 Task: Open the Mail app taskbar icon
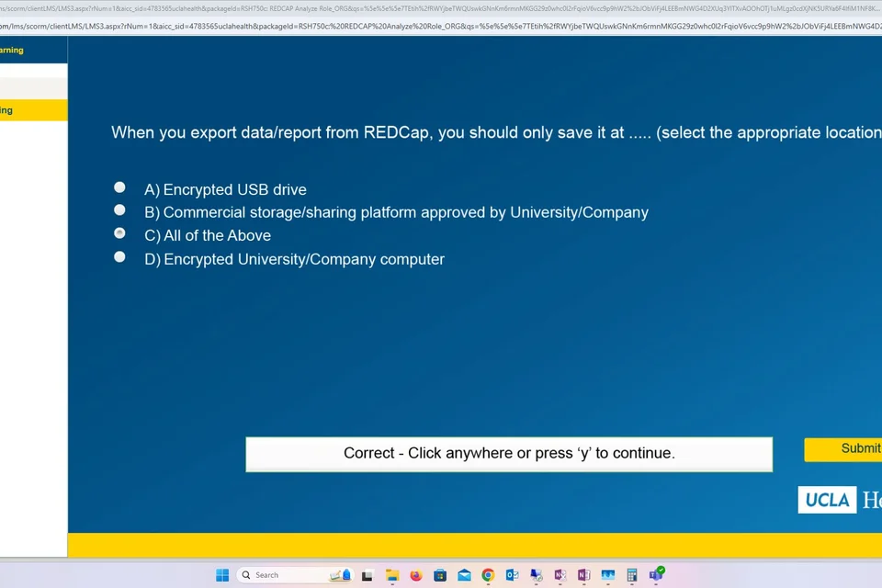(x=464, y=575)
